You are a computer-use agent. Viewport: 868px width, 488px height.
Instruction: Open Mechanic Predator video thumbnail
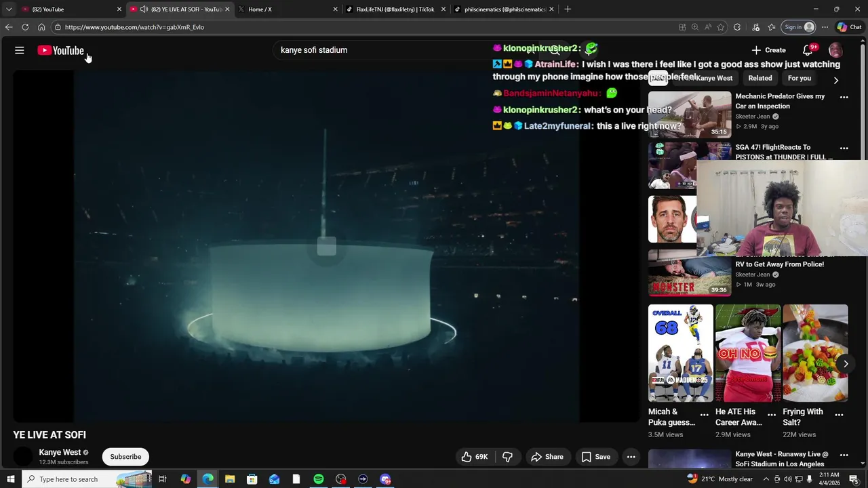coord(690,115)
